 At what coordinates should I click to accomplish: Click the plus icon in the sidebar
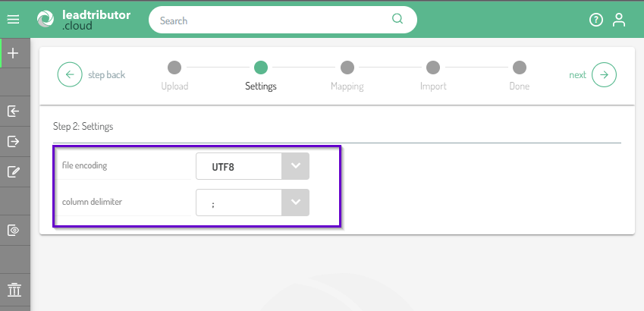(13, 53)
